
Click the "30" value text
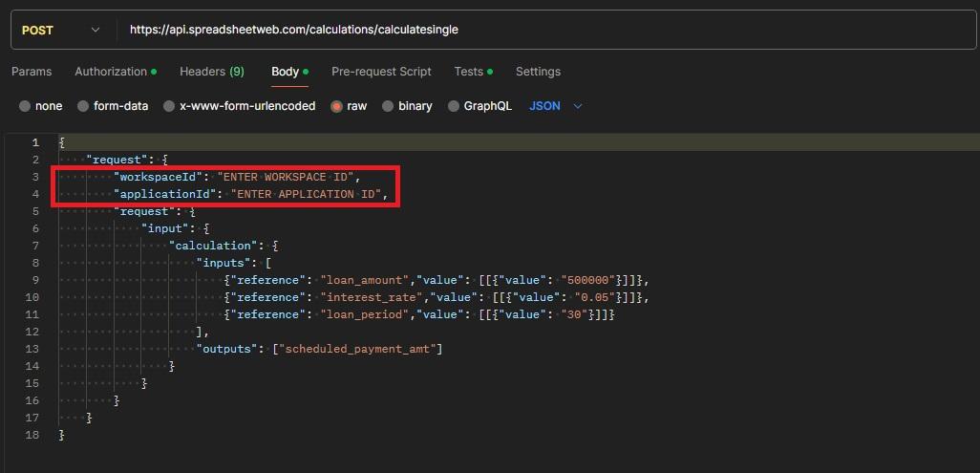coord(574,314)
